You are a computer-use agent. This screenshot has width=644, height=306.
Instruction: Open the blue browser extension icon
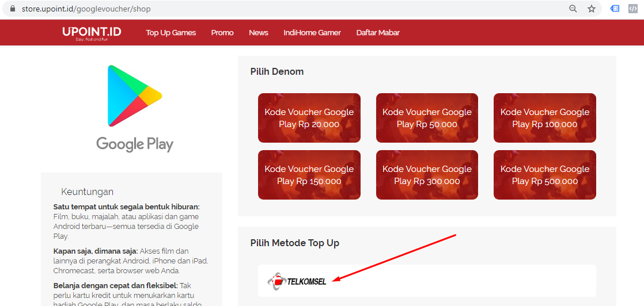615,9
